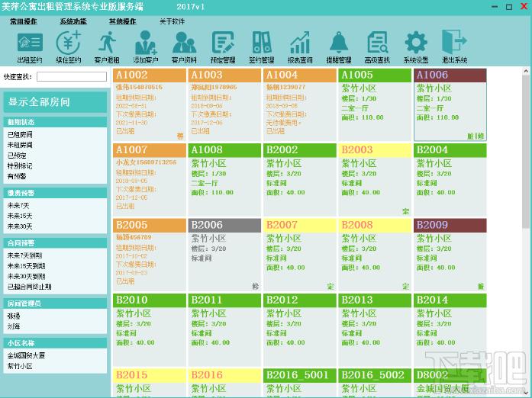Click the 显示全部房间 button
Image resolution: width=532 pixels, height=398 pixels.
[x=55, y=101]
